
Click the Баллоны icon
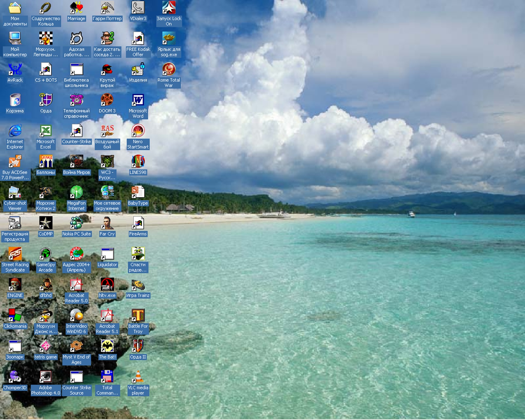click(x=46, y=162)
